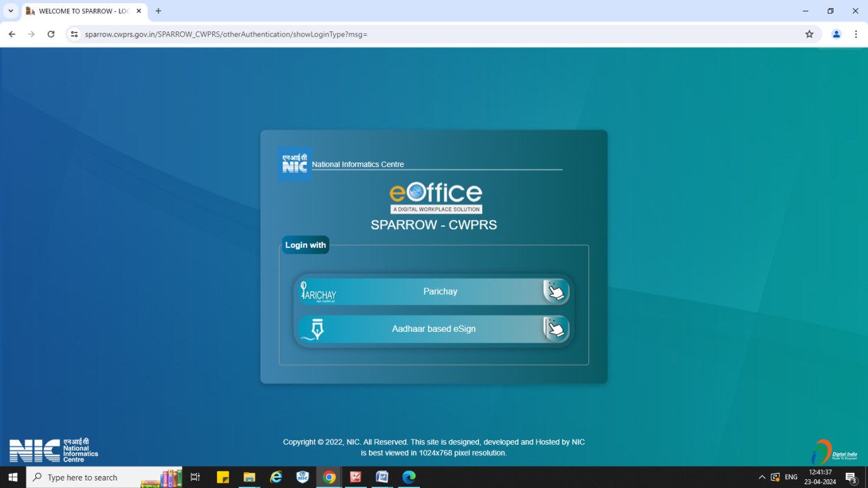Click the hand pointer icon beside Aadhaar eSign
The width and height of the screenshot is (868, 488).
click(556, 329)
